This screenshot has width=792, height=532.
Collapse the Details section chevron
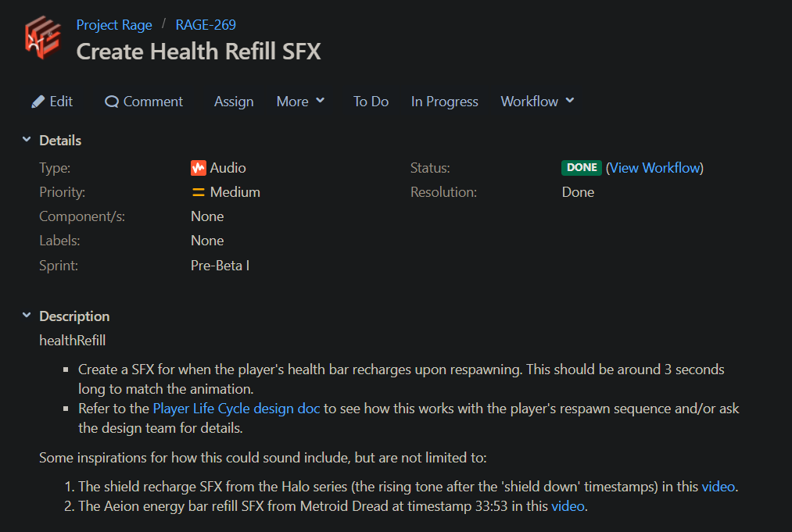pos(27,139)
